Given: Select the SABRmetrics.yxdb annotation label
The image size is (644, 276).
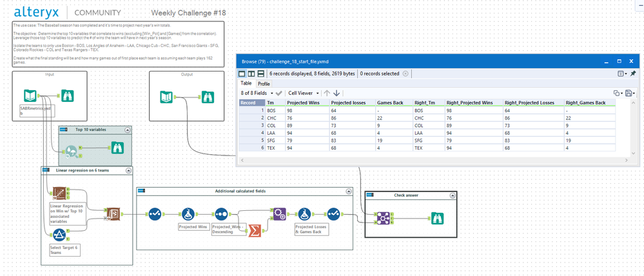Looking at the screenshot, I should click(x=37, y=111).
